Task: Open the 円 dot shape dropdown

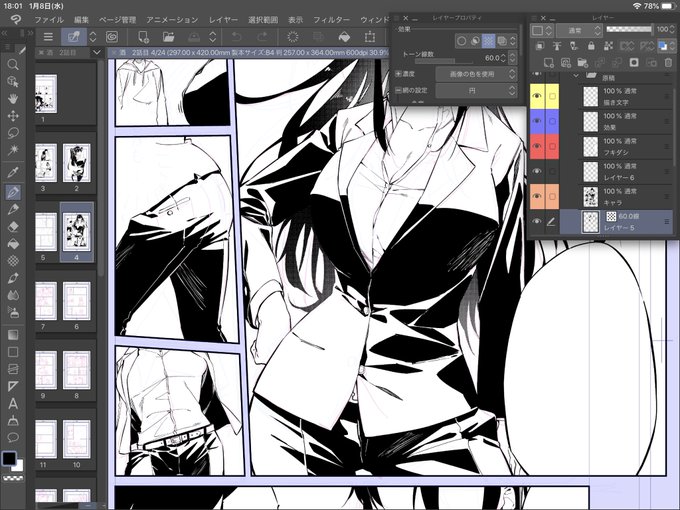Action: click(476, 90)
